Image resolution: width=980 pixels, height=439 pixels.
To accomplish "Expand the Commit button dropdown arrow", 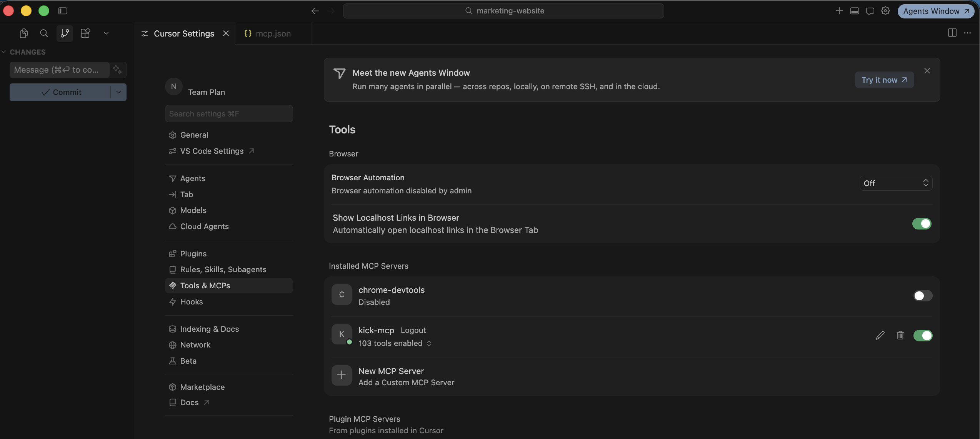I will coord(118,92).
